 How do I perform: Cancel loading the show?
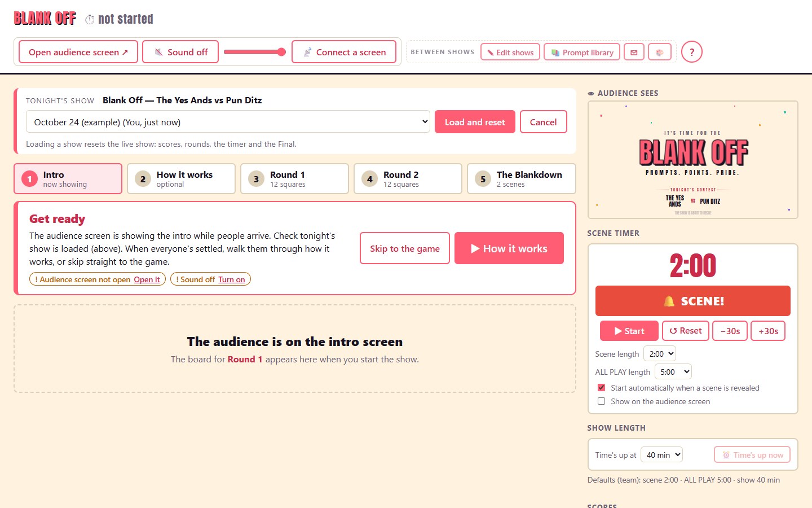coord(544,122)
